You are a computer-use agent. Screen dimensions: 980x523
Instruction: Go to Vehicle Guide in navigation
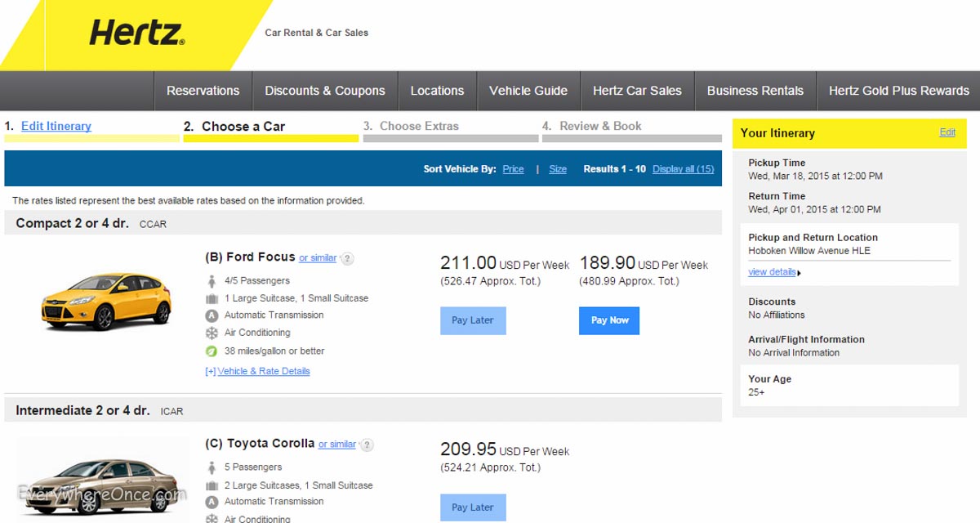528,91
